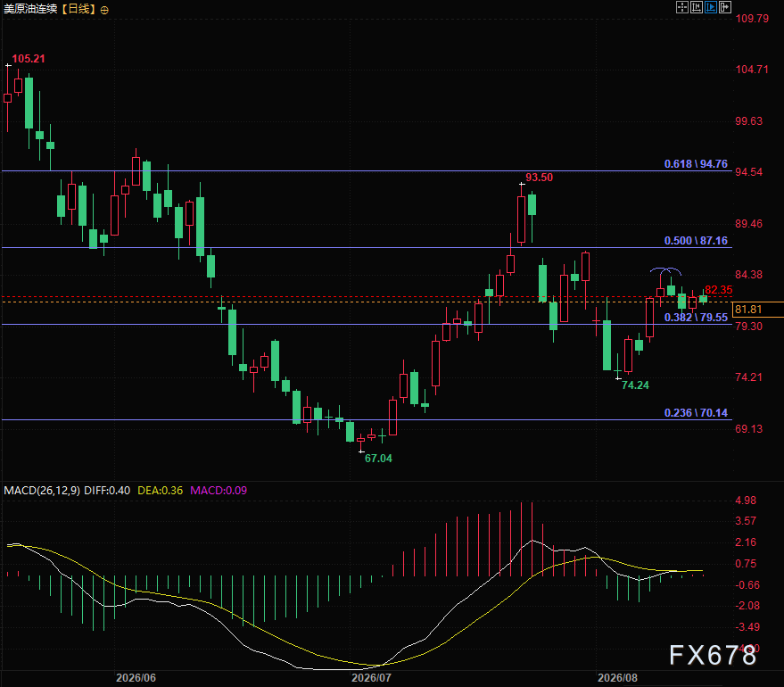This screenshot has width=784, height=687.
Task: Click the panel exit arrow icon
Action: click(x=725, y=7)
